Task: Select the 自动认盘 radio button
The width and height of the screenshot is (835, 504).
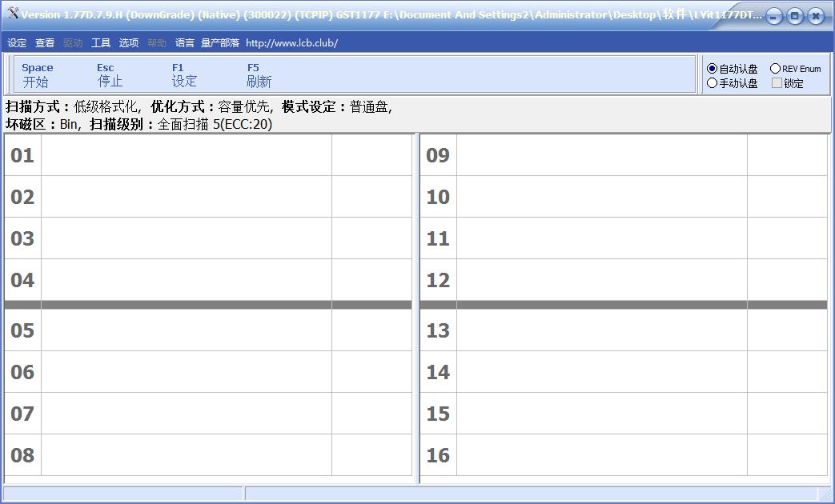Action: tap(733, 69)
